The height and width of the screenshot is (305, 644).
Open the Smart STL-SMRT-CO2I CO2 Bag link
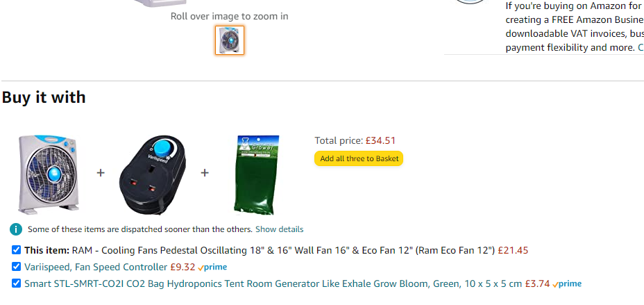click(273, 283)
